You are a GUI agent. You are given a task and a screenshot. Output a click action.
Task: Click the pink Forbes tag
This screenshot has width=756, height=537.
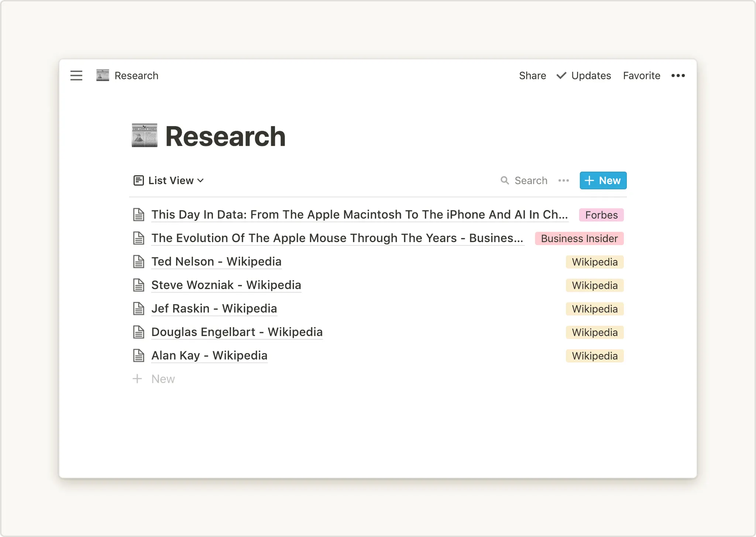[x=601, y=215]
